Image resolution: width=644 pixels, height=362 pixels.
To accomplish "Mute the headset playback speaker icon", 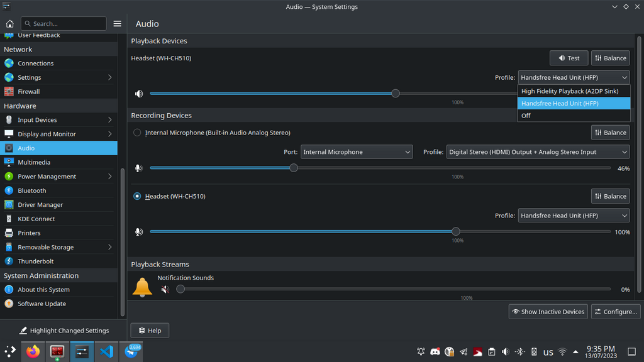I will click(x=139, y=94).
